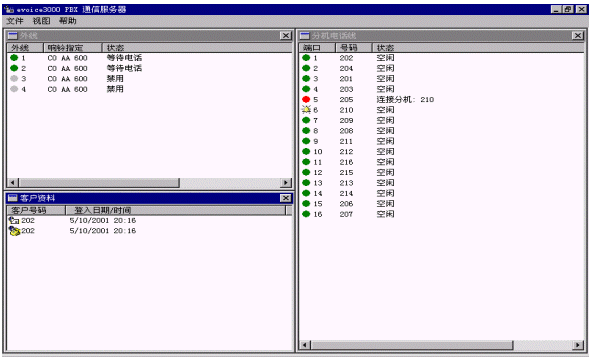Click the app icon in the title bar
The height and width of the screenshot is (360, 593).
(x=9, y=9)
